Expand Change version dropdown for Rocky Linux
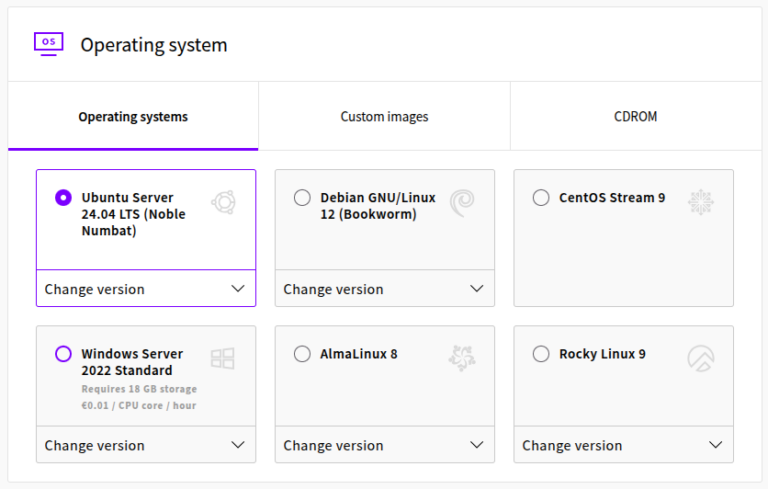This screenshot has height=489, width=768. [x=623, y=445]
